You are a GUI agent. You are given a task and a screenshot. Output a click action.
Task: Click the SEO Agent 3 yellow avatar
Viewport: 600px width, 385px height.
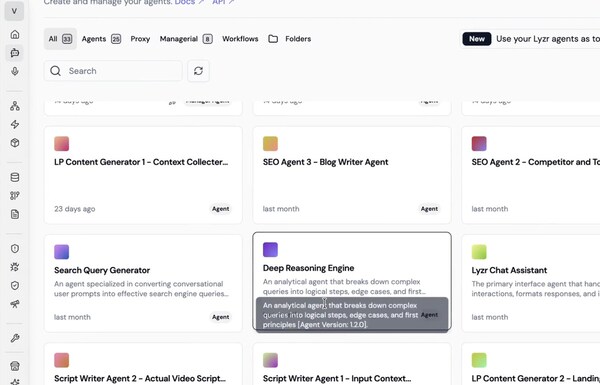tap(270, 144)
